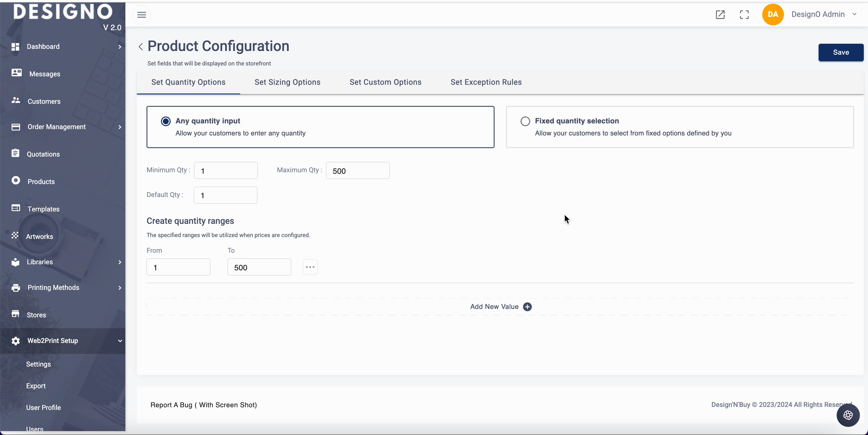
Task: Open the three-dots menu for quantity range
Action: 310,267
